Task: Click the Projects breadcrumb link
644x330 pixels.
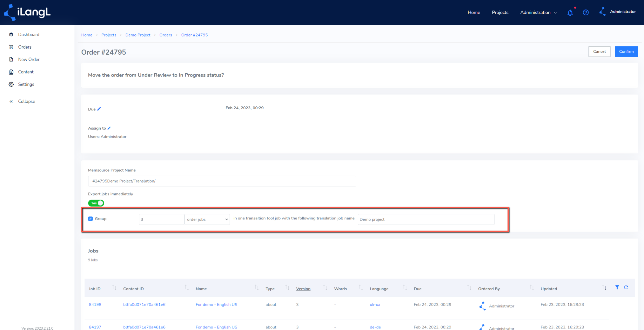Action: [x=109, y=35]
